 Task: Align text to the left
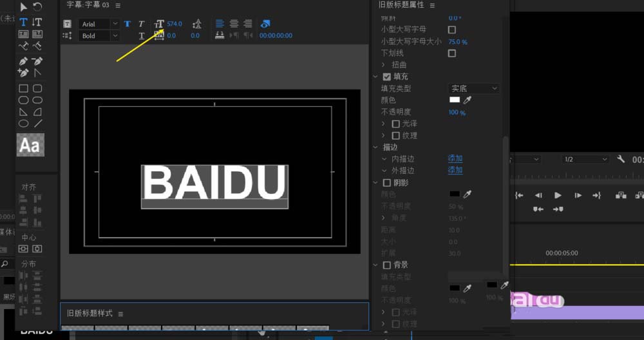220,24
